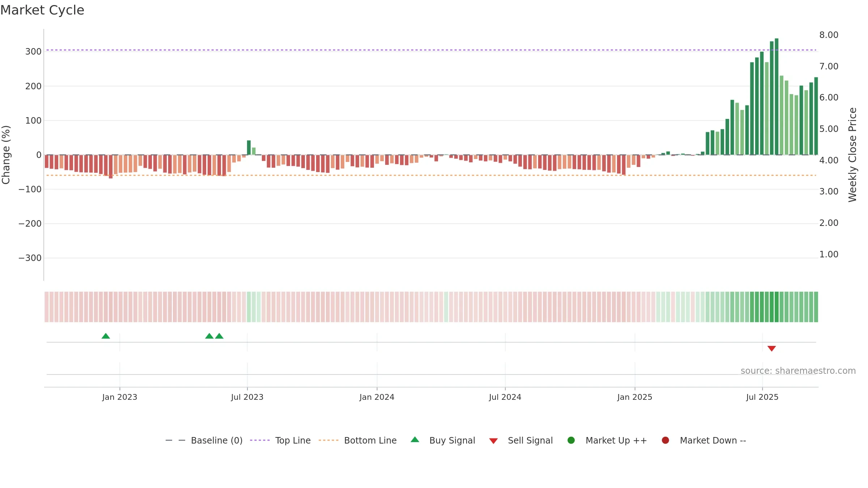The image size is (868, 488).
Task: Click the buy signal marker before Jan 2023
Action: [106, 336]
